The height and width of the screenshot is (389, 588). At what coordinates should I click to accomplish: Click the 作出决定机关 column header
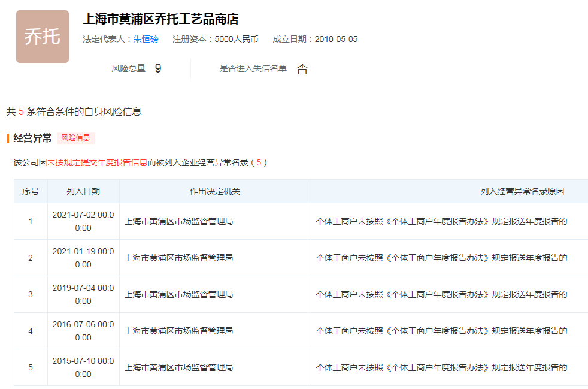215,191
